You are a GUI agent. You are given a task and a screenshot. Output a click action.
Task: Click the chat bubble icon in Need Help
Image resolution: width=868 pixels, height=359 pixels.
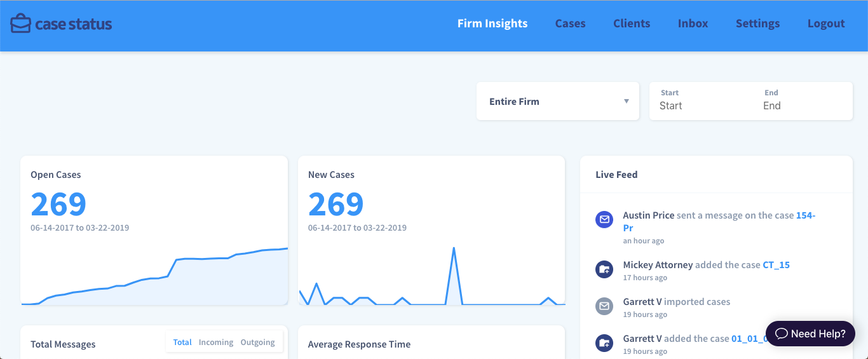(782, 334)
